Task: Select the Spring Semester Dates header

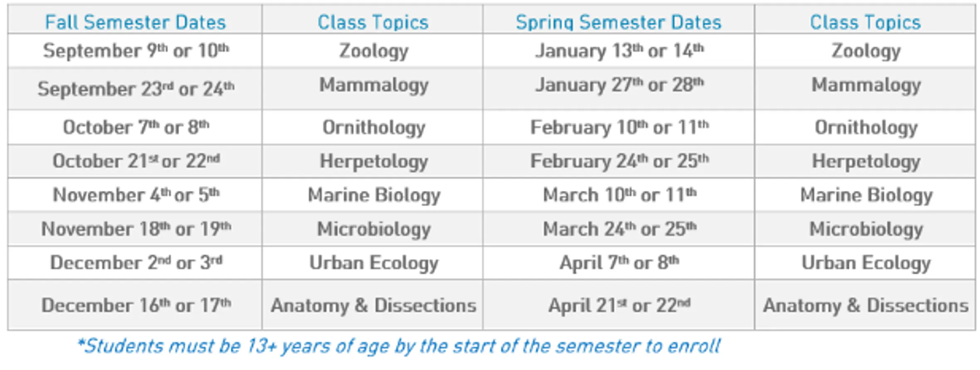Action: pos(618,22)
